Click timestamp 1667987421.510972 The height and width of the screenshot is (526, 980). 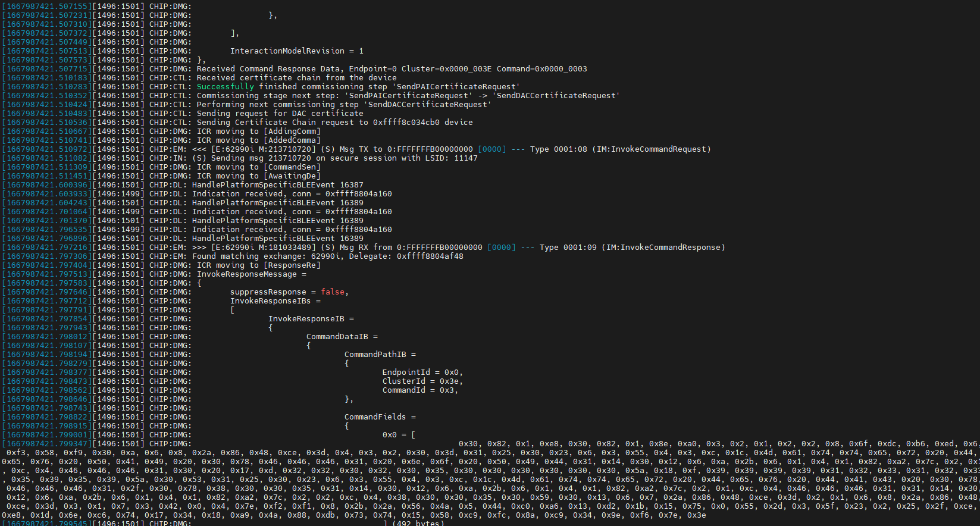tap(47, 149)
